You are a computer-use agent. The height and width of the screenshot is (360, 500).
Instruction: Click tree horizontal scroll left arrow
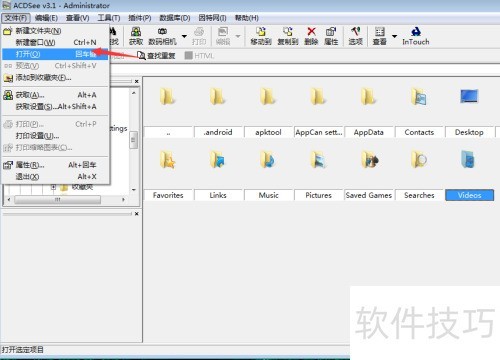[9, 200]
